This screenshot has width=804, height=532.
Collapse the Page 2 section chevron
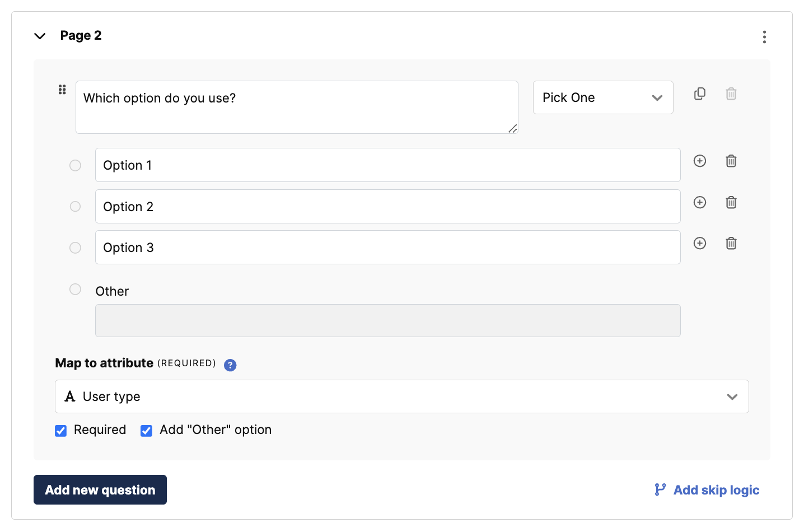click(40, 36)
